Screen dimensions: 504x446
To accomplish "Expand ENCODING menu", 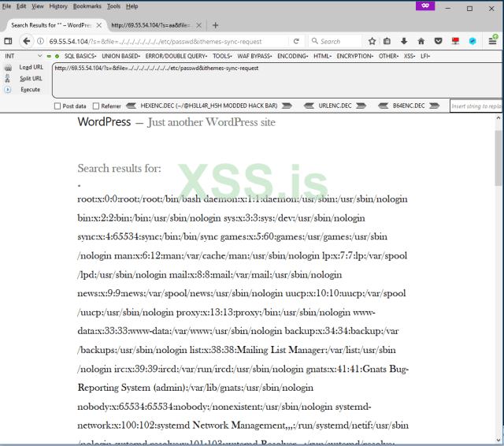I will pos(293,56).
